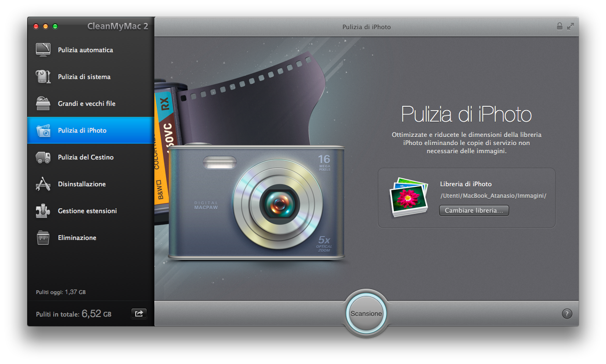606x364 pixels.
Task: Click the 'Libreria di iPhoto' label
Action: point(466,184)
